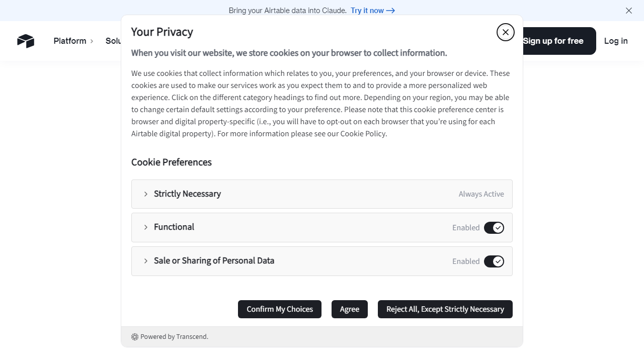Disable Sale or Sharing of Personal Data switch
Image resolution: width=644 pixels, height=362 pixels.
point(494,261)
